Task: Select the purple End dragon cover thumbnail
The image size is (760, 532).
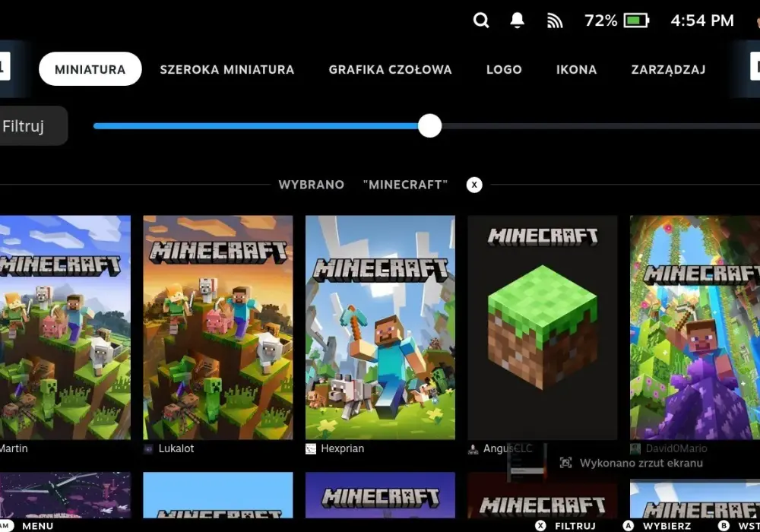Action: (x=65, y=496)
